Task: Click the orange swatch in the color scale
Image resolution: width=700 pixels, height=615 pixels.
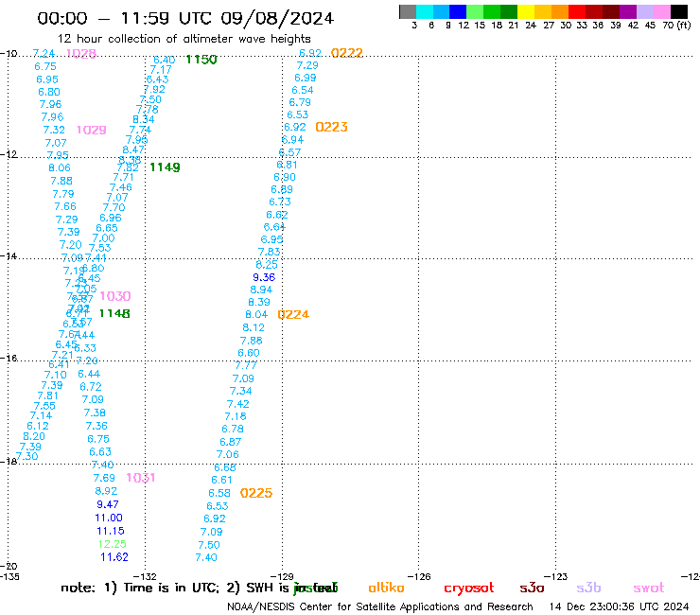Action: tap(560, 11)
